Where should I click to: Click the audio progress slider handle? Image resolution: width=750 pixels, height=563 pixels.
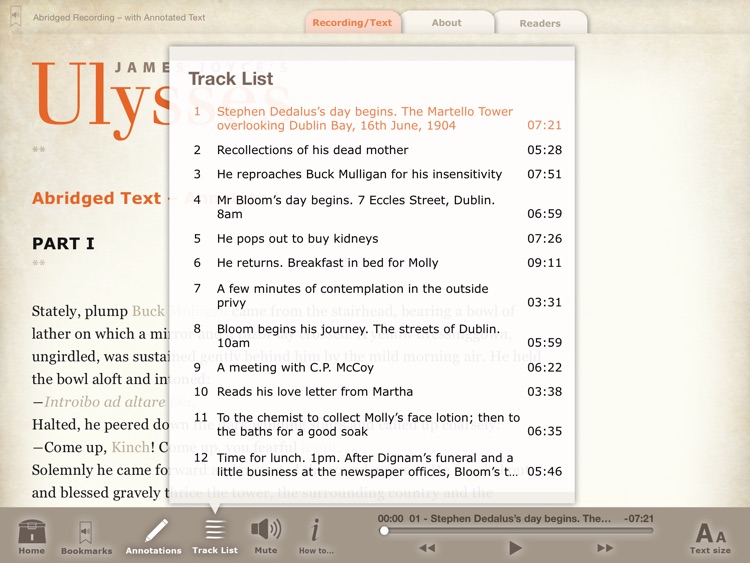click(384, 531)
